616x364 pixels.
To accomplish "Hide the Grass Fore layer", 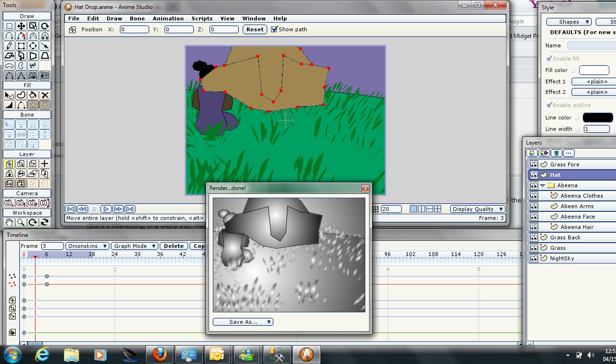I will 534,164.
